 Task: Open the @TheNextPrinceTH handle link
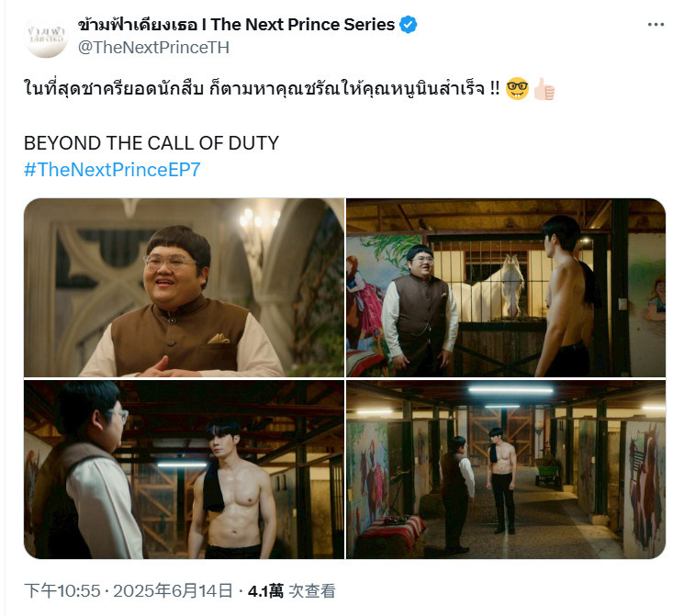click(153, 47)
